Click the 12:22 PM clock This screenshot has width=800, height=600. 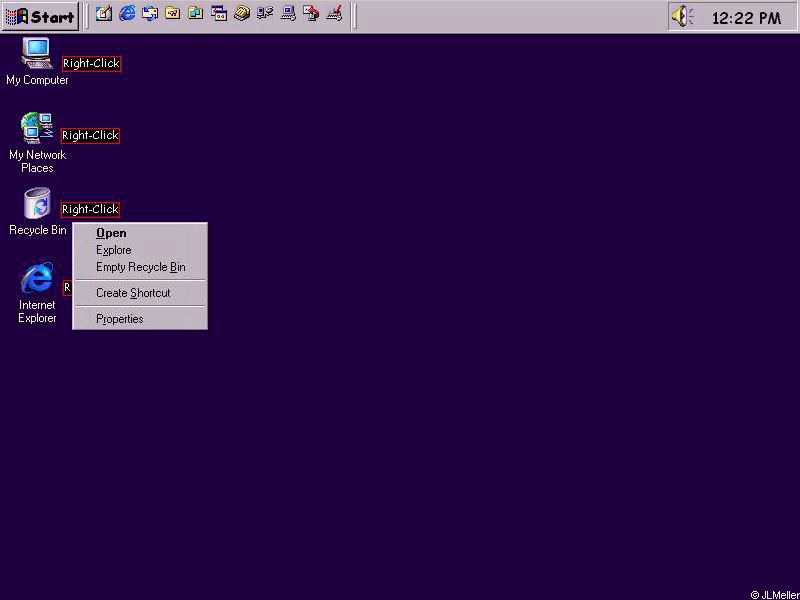pyautogui.click(x=746, y=18)
